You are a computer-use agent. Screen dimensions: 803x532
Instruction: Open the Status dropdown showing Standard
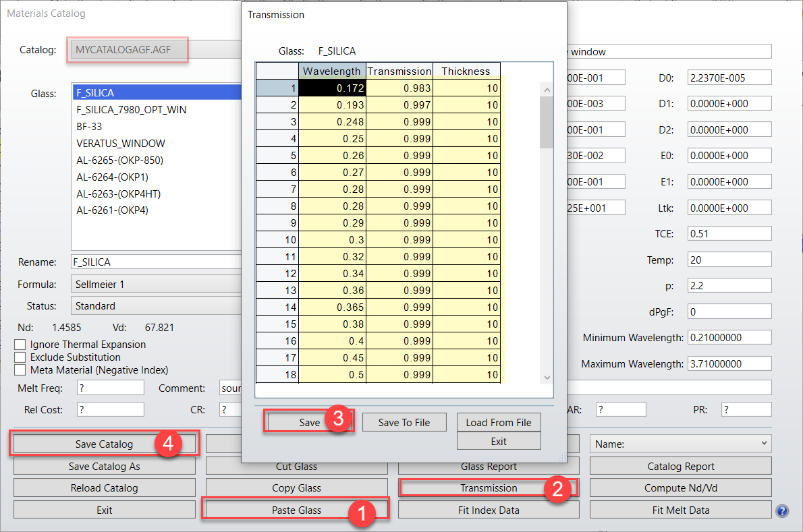(156, 306)
